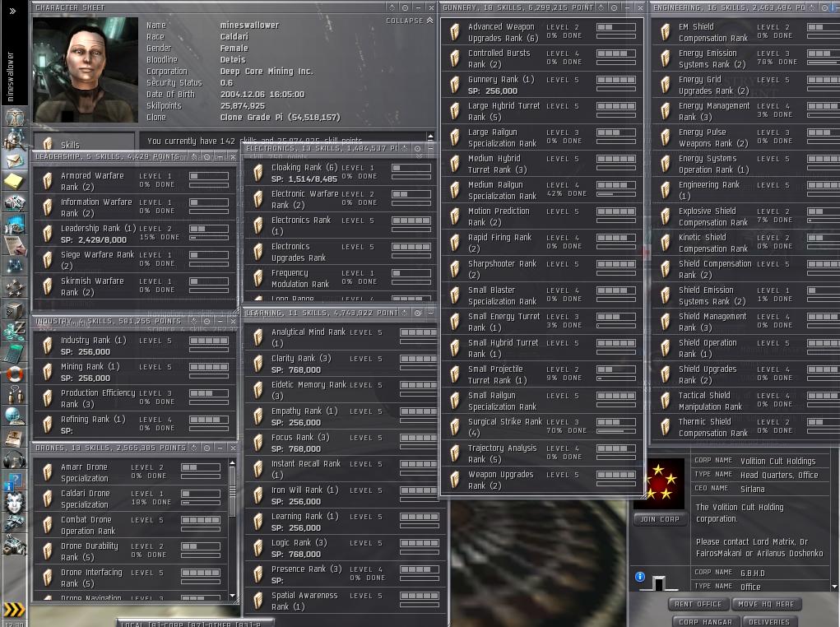Open the star map icon in sidebar
Screen dimensions: 840x627
click(x=15, y=267)
